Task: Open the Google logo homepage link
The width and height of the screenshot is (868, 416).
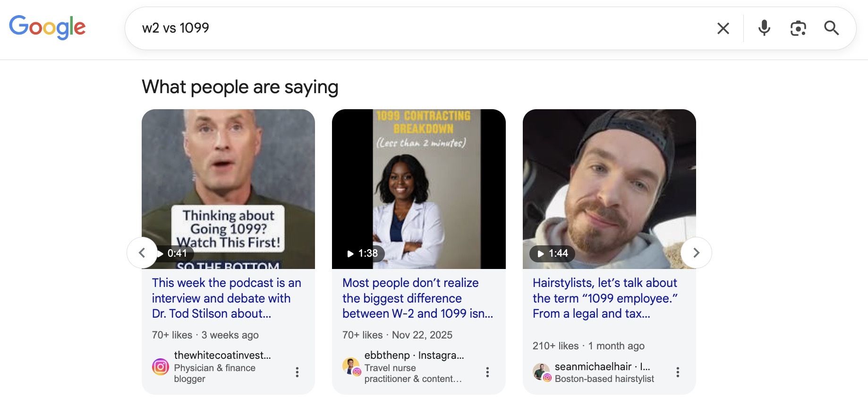Action: (x=47, y=27)
